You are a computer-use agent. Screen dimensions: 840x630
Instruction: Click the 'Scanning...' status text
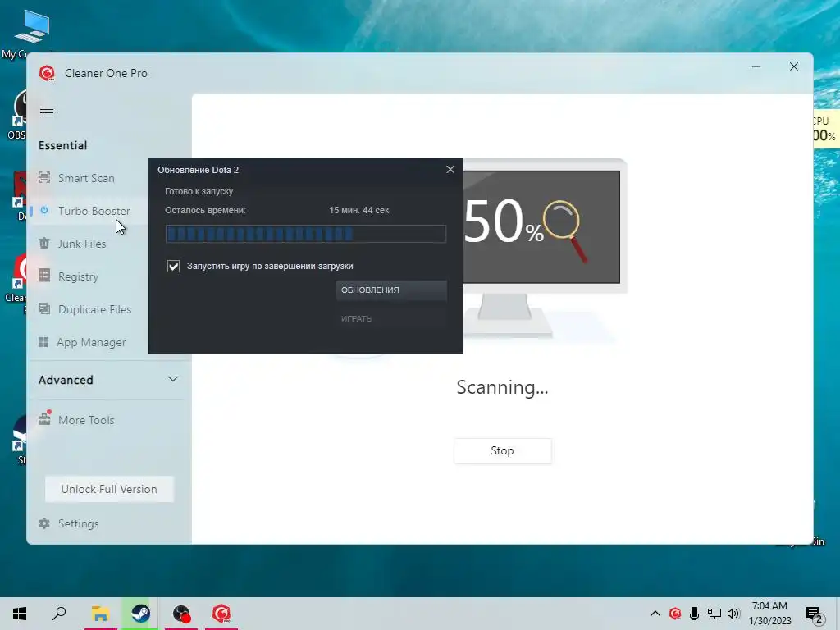click(x=502, y=387)
